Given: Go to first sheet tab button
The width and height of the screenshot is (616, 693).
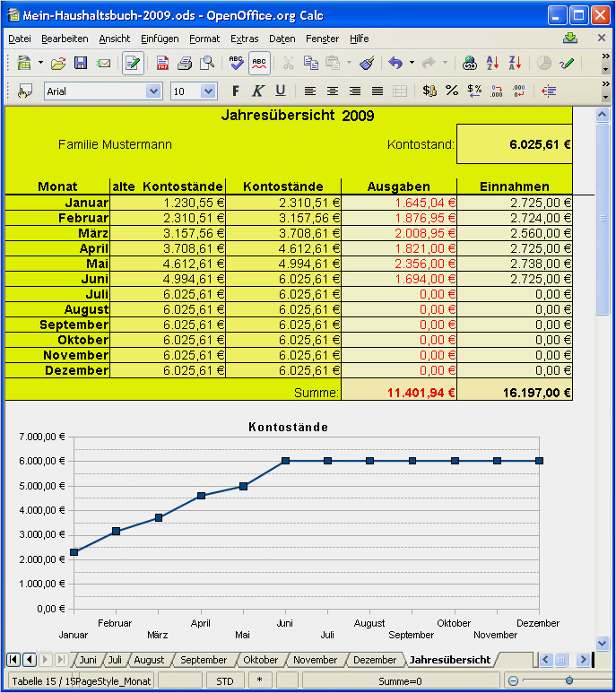Looking at the screenshot, I should pyautogui.click(x=13, y=660).
